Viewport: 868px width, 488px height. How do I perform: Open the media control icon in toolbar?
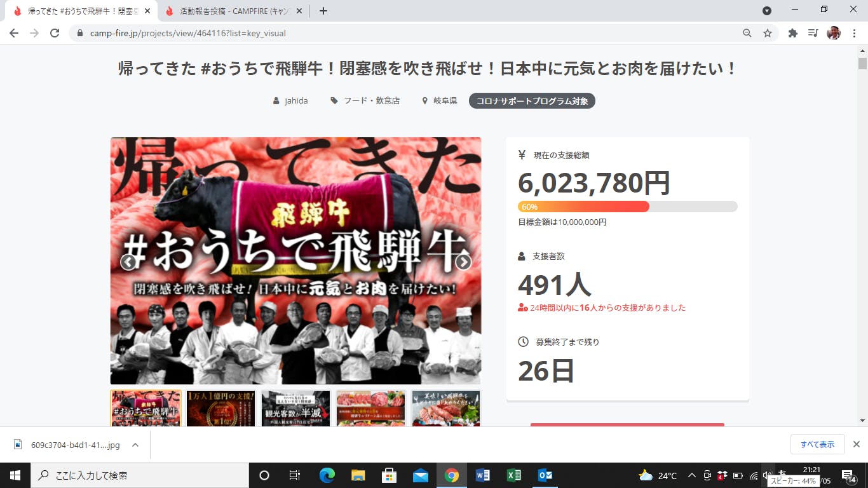(x=813, y=33)
